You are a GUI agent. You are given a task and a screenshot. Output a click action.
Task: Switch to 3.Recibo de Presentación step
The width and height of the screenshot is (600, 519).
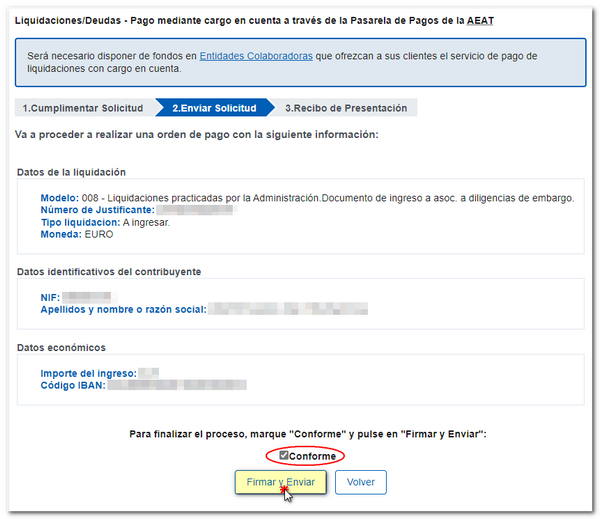(x=346, y=108)
